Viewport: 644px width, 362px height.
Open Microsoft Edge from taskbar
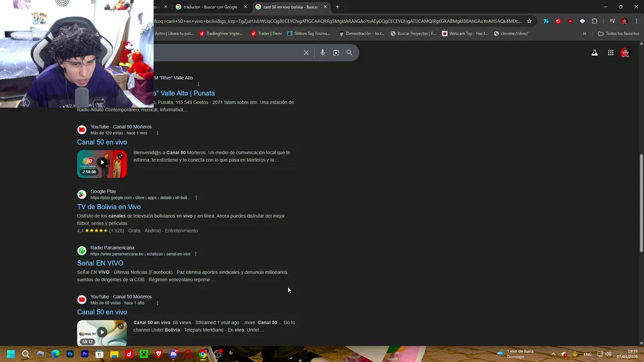55,354
